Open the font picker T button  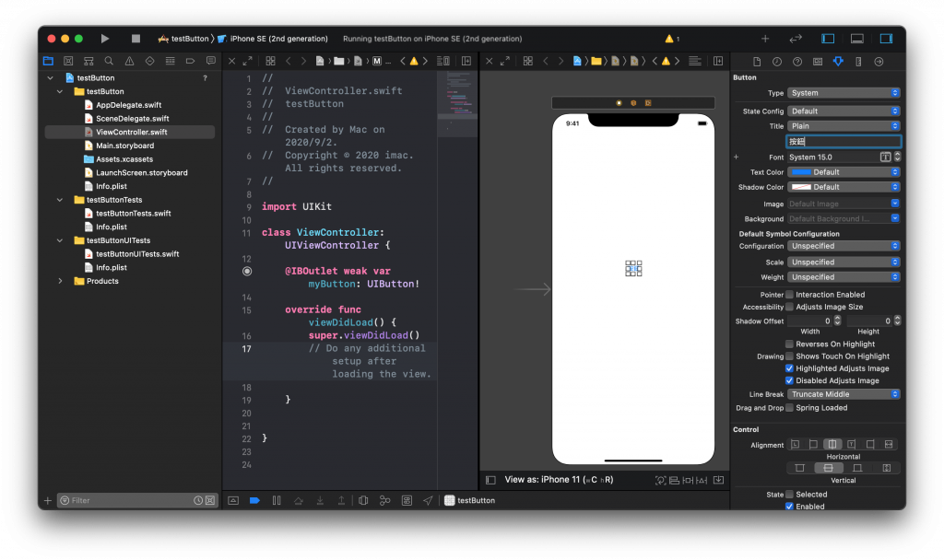coord(885,157)
